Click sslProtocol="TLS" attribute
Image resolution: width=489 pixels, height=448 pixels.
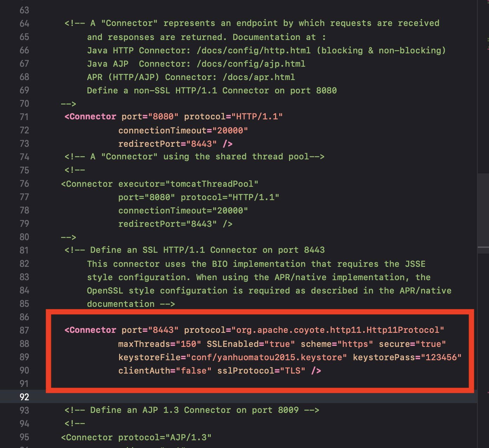click(x=261, y=371)
